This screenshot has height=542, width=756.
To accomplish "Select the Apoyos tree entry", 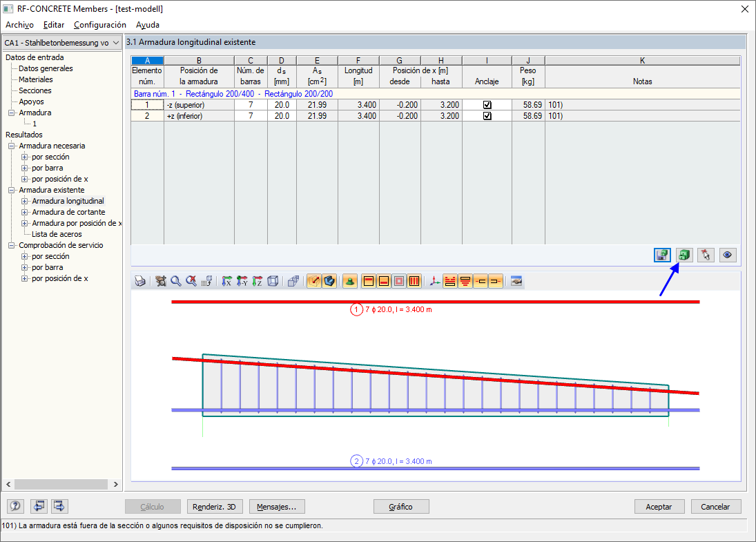I will (31, 101).
